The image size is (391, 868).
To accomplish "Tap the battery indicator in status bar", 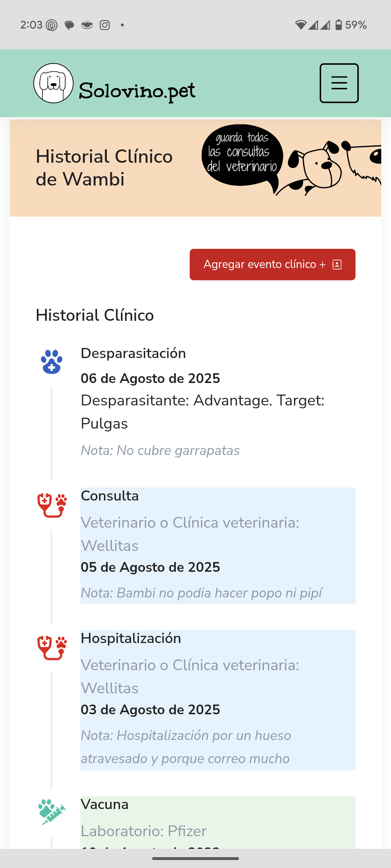I will 339,25.
